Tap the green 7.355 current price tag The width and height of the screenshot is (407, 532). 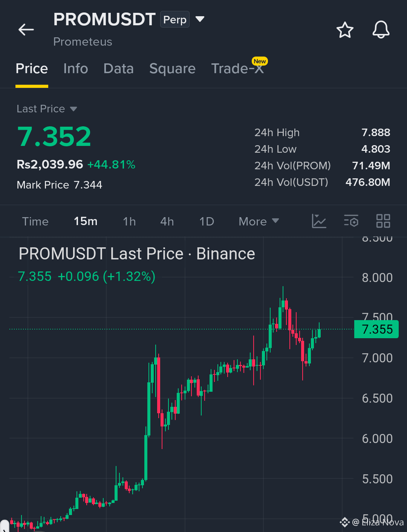[376, 329]
